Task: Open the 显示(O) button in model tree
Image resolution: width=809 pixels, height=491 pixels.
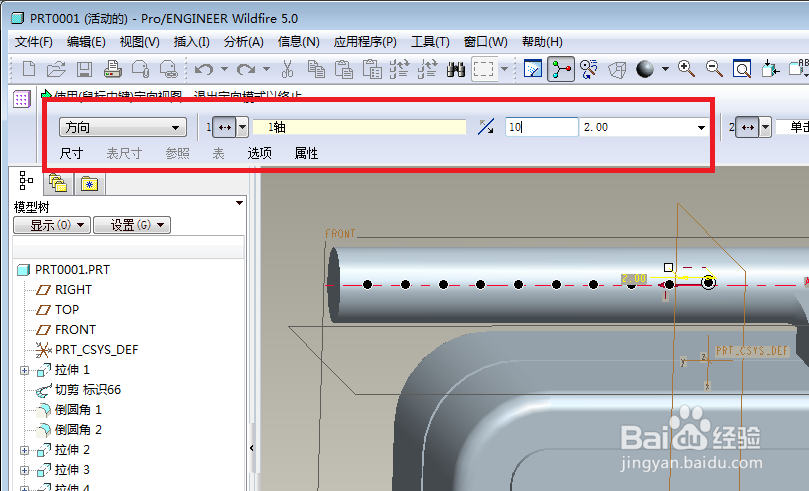Action: [x=52, y=225]
